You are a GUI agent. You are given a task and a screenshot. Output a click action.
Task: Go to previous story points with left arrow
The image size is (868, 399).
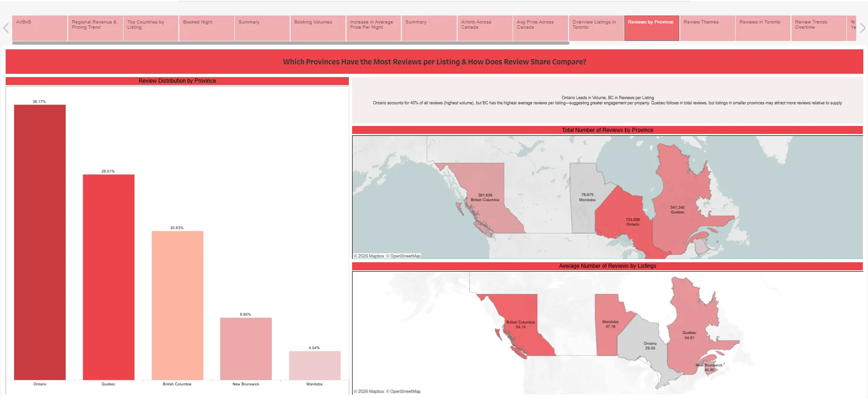point(6,28)
